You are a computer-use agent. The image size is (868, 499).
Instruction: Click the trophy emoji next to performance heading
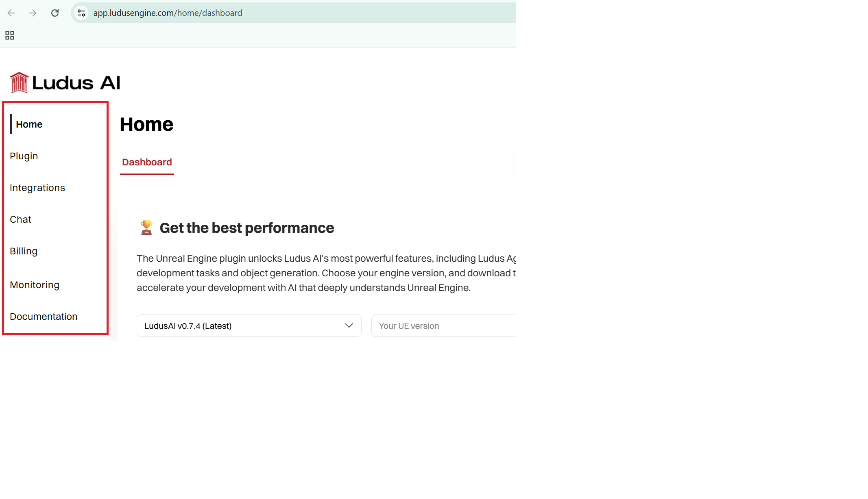pos(146,227)
